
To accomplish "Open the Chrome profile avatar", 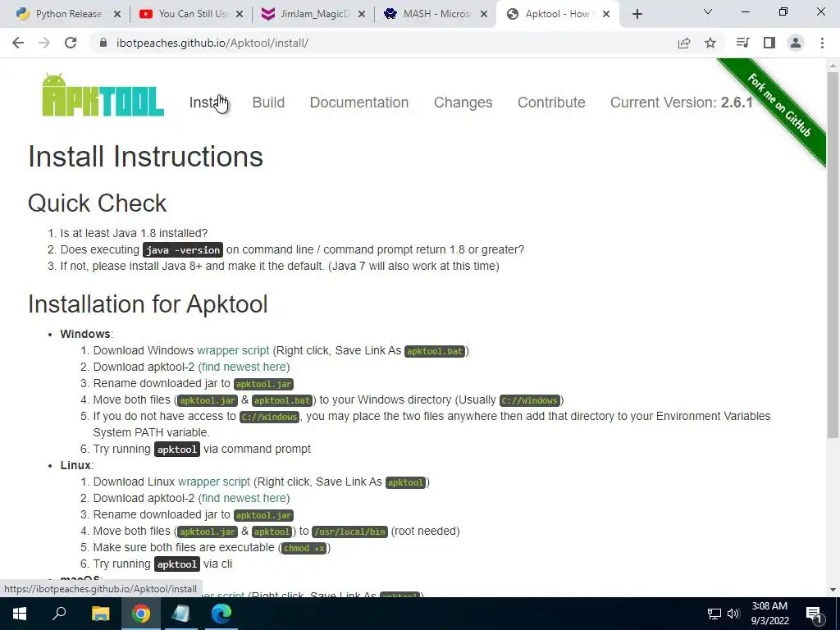I will point(796,43).
